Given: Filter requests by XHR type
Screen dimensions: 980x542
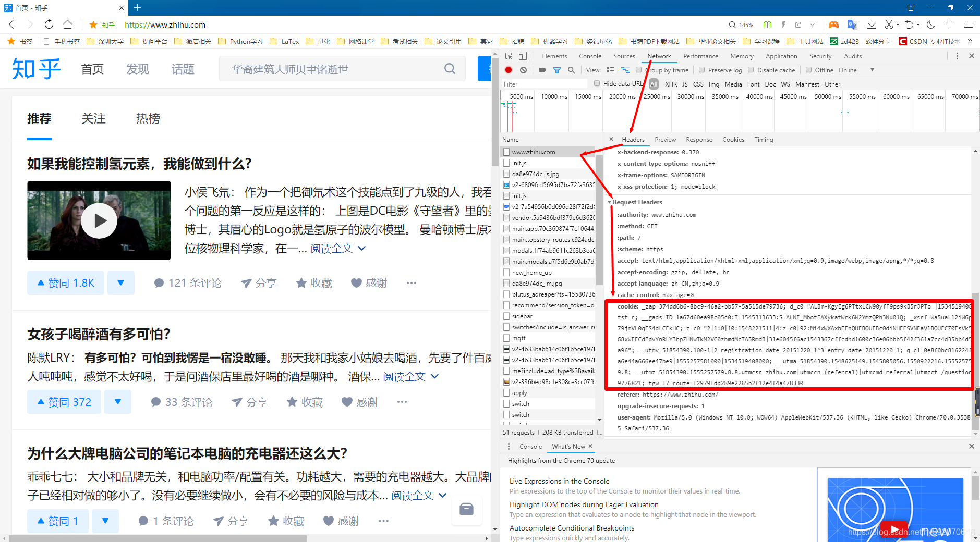Looking at the screenshot, I should (x=671, y=84).
